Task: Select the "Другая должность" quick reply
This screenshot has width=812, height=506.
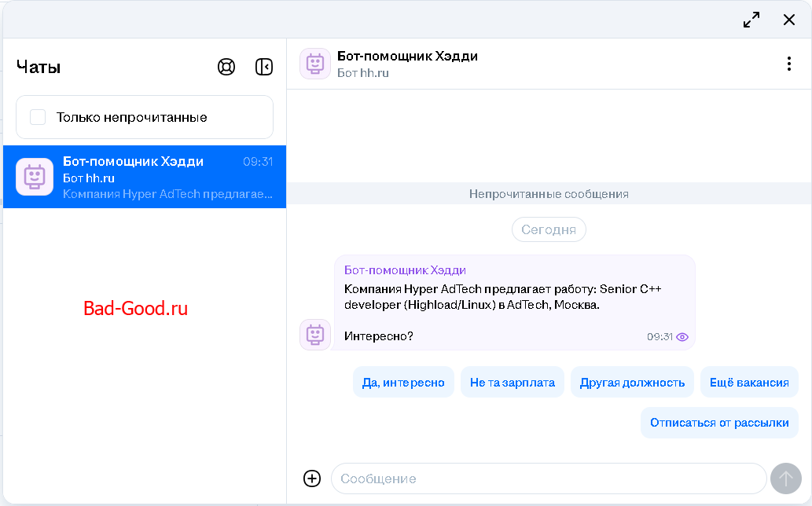Action: click(632, 383)
